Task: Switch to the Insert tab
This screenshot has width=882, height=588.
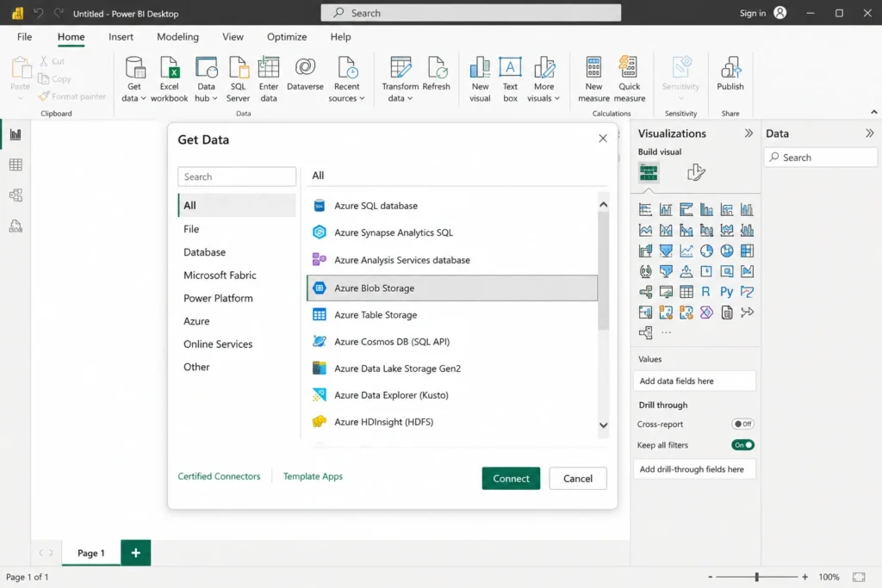Action: click(x=121, y=36)
